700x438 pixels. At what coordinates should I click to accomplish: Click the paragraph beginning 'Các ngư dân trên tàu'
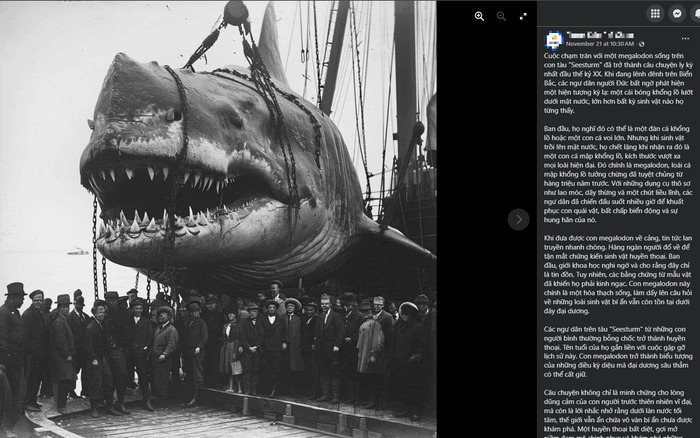618,351
